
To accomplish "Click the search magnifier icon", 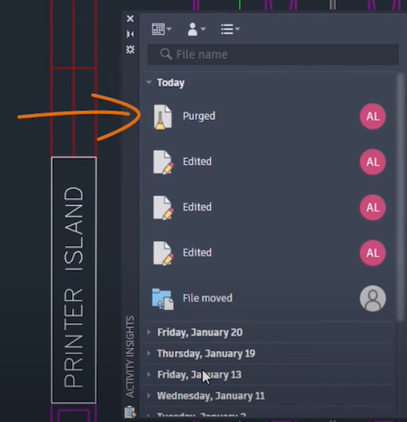I will 166,54.
